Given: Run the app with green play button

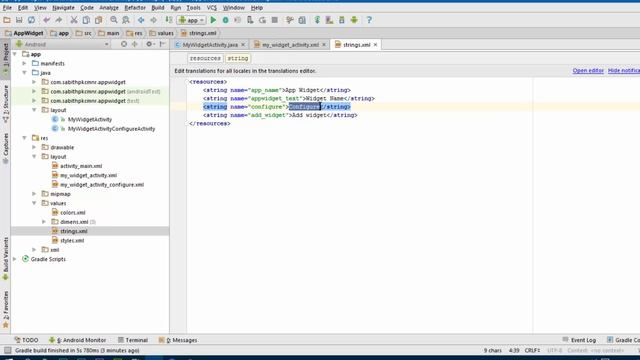Looking at the screenshot, I should pyautogui.click(x=213, y=20).
